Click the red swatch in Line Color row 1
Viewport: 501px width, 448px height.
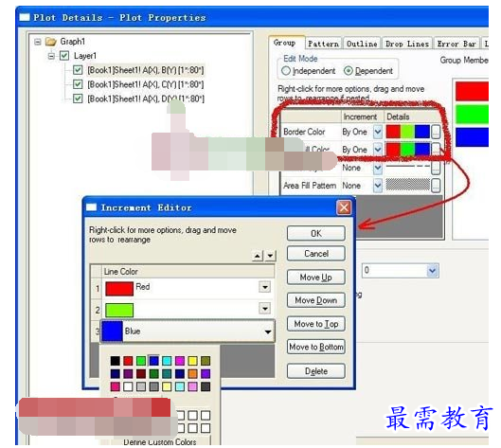119,289
